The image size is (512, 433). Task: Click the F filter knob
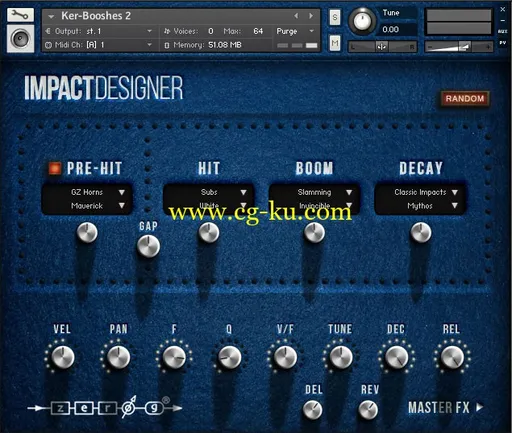point(174,357)
